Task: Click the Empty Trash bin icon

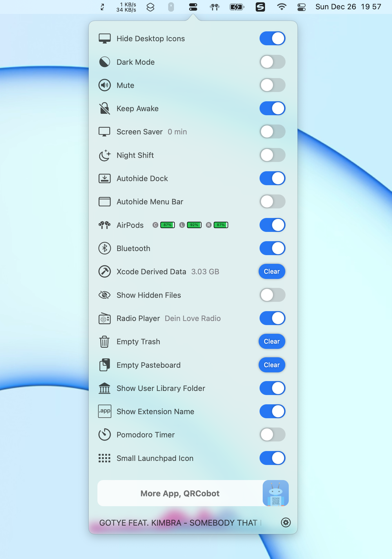Action: coord(104,342)
